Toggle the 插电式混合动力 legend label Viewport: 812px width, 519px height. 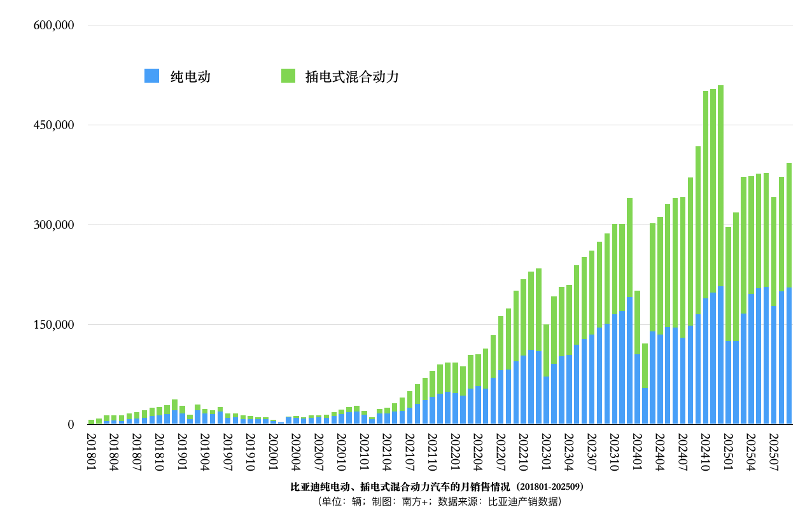pyautogui.click(x=351, y=77)
